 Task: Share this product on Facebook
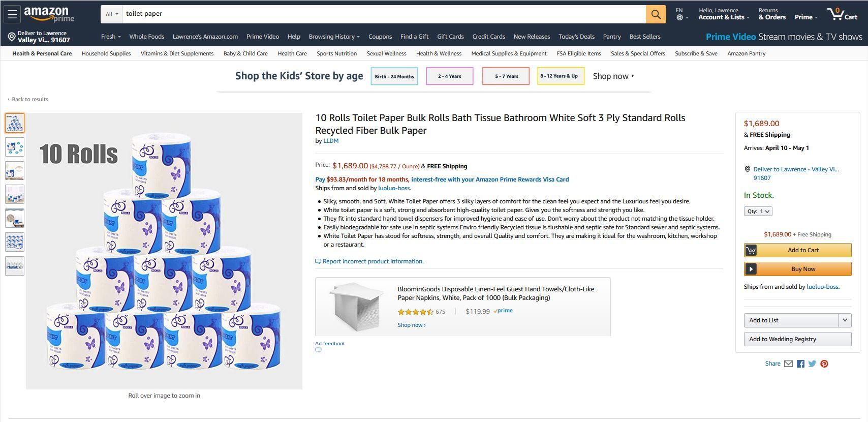[800, 364]
